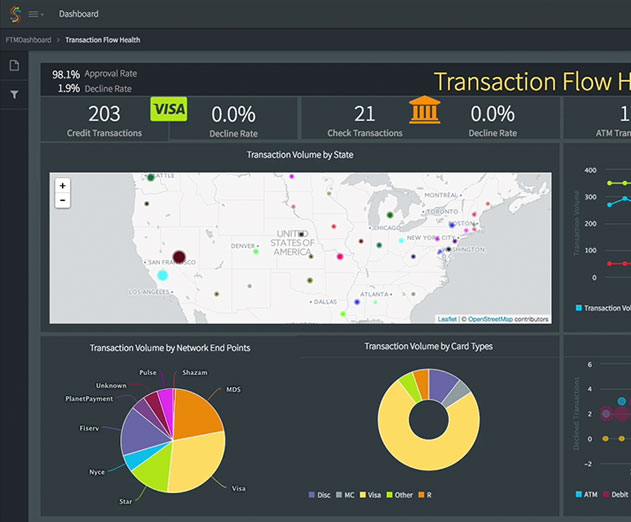631x522 pixels.
Task: Open the pages document icon in sidebar
Action: tap(14, 65)
